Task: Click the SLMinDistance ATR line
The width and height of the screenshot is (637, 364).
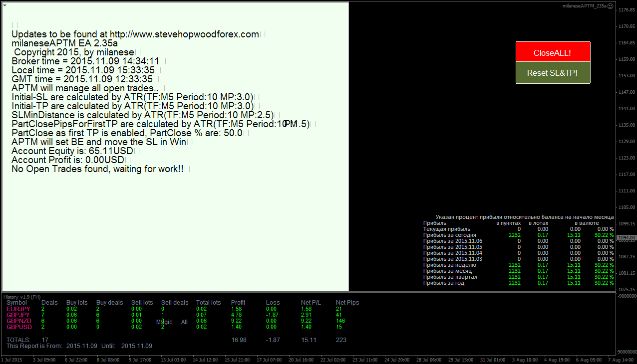Action: [x=142, y=115]
